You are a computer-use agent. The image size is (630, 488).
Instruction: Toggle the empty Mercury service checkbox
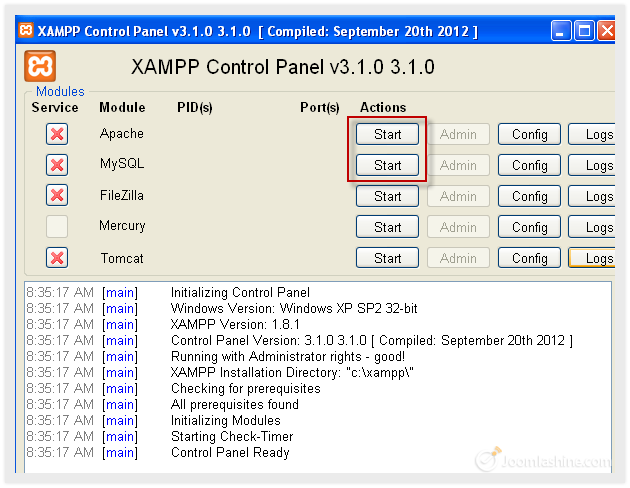57,227
